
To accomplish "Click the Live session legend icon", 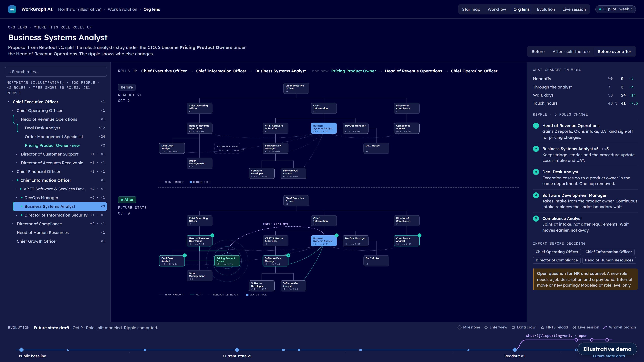I will click(x=574, y=327).
